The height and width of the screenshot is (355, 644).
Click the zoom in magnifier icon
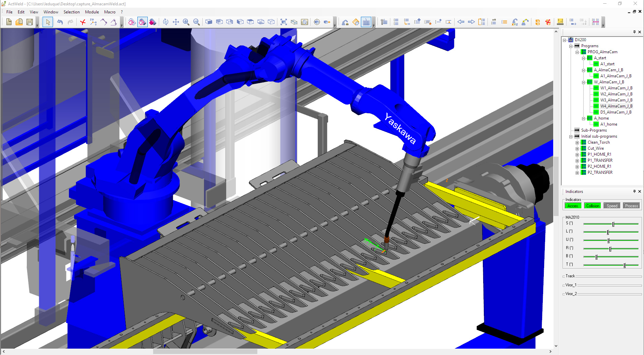186,22
